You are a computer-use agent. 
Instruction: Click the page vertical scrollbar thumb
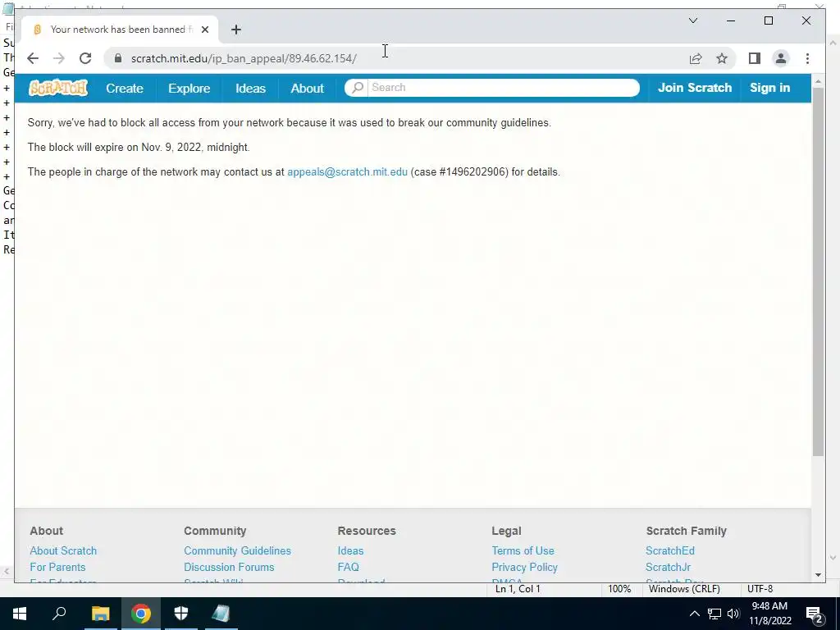tap(818, 272)
